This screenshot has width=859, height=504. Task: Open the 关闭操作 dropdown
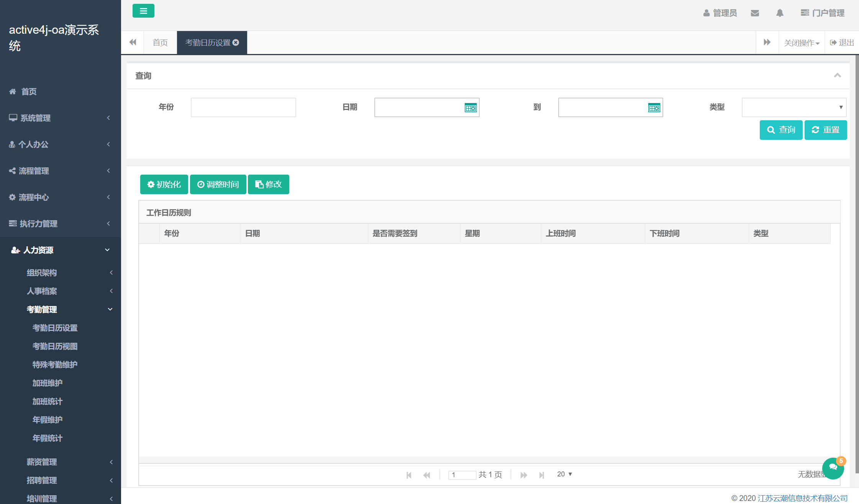pyautogui.click(x=802, y=43)
